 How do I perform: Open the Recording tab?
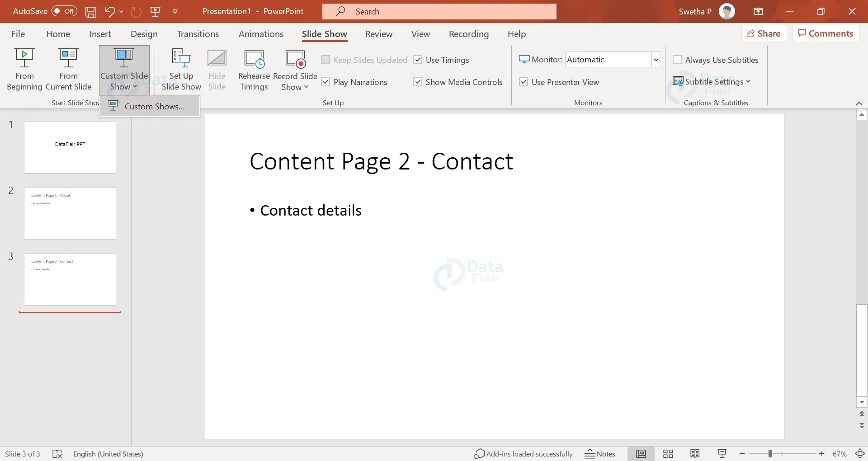click(469, 34)
